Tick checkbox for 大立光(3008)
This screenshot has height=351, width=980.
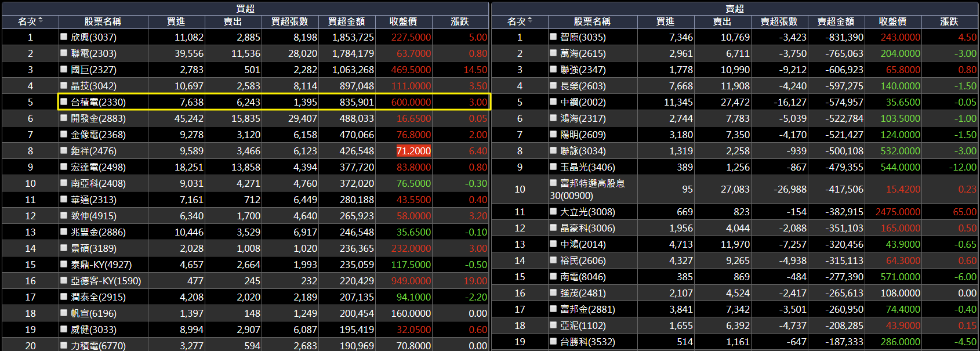point(553,212)
